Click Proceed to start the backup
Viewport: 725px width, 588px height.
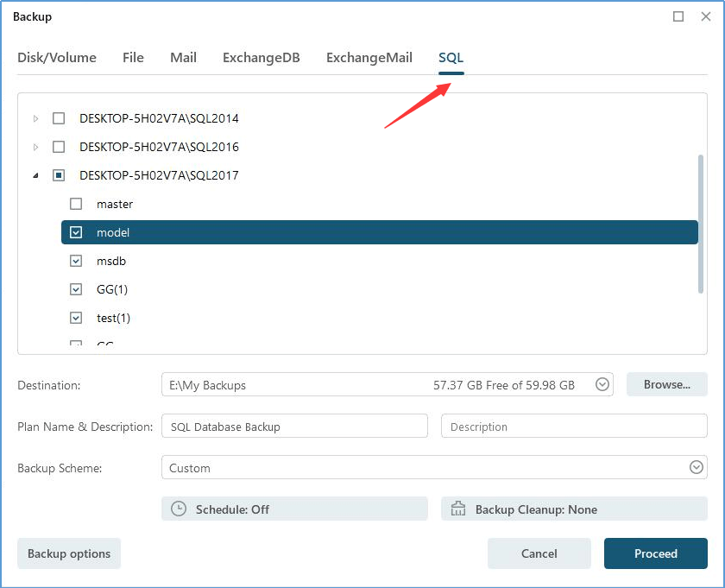pos(655,553)
